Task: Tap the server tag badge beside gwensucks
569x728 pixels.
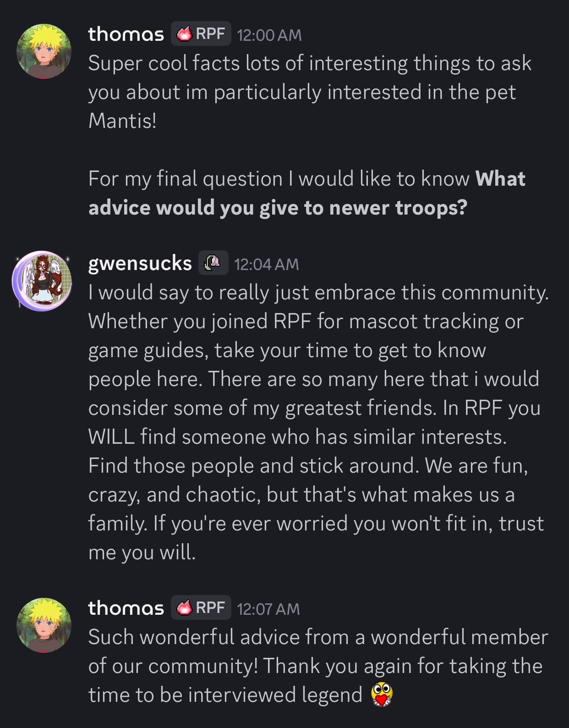Action: pos(213,263)
